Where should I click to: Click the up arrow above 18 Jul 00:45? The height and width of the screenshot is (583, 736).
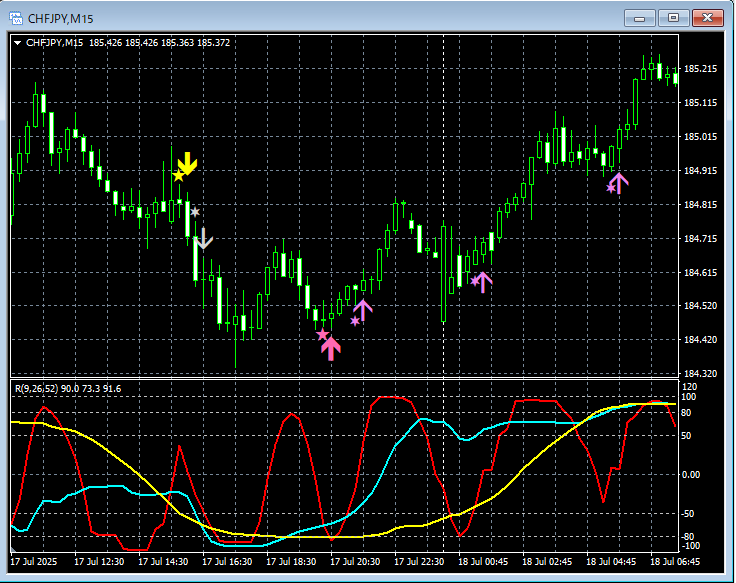click(483, 282)
